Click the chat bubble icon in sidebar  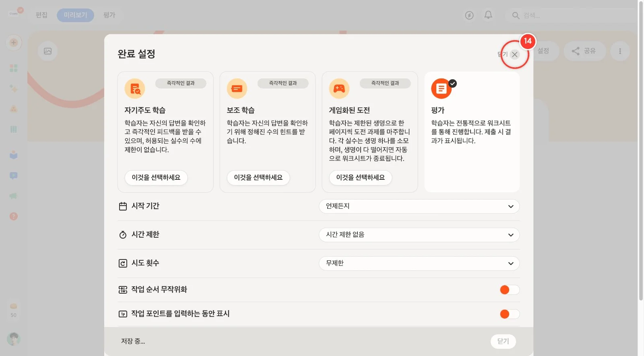(14, 176)
